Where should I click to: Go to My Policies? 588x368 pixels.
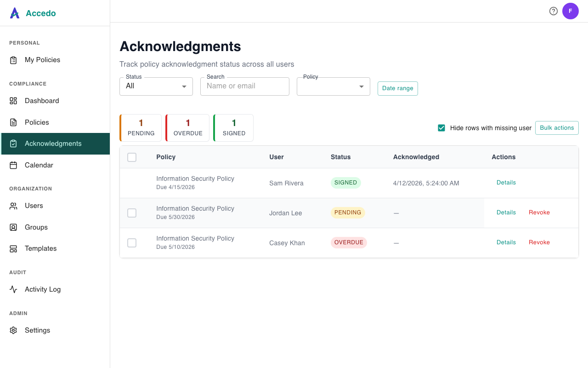(55, 60)
